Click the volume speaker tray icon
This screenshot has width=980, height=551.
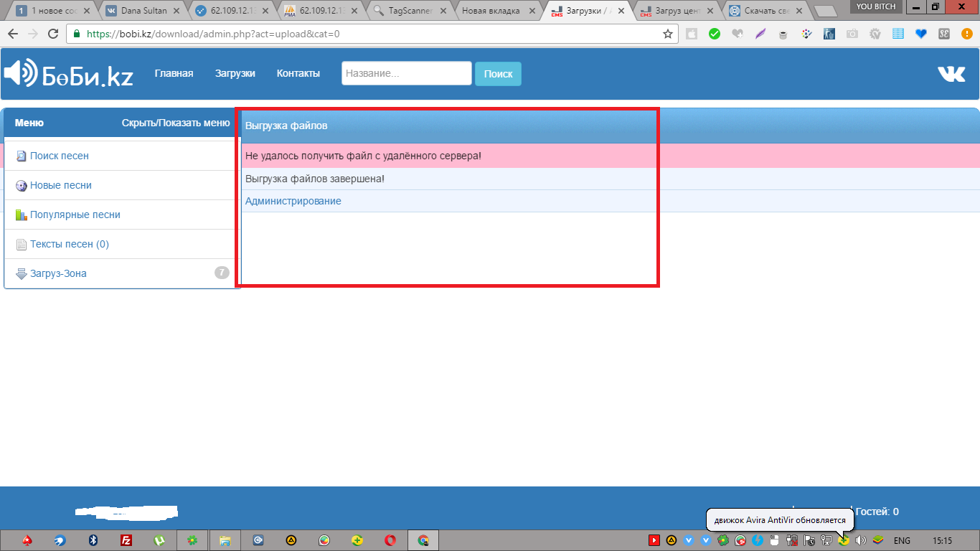point(861,540)
